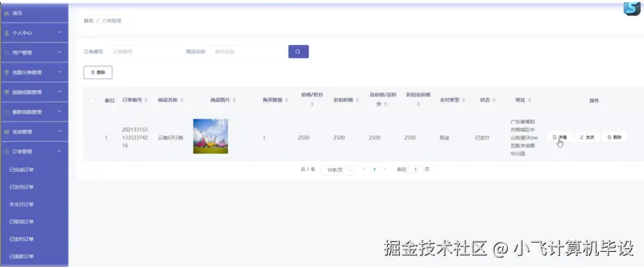
Task: Expand the 系统管理 menu chevron
Action: pos(59,131)
